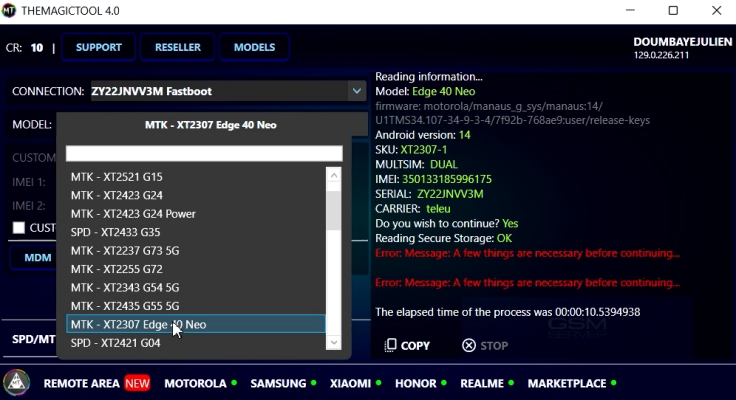Click the stop circle-X icon
This screenshot has height=400, width=736.
[468, 346]
